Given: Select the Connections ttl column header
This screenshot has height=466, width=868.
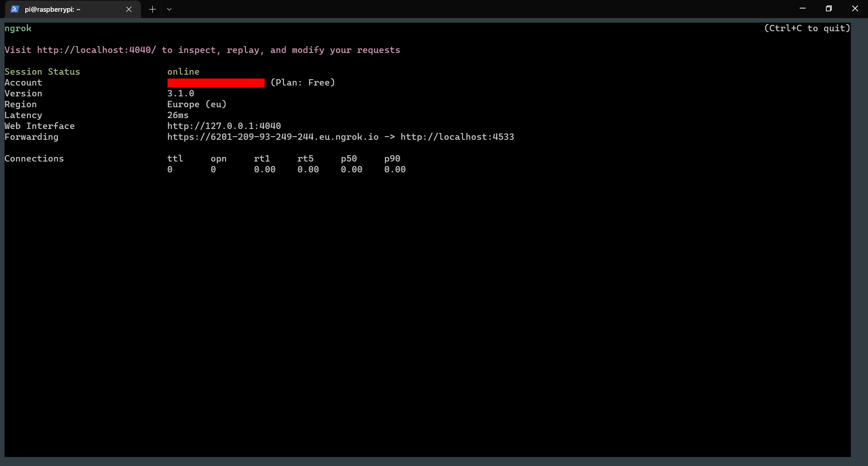Looking at the screenshot, I should (x=175, y=158).
